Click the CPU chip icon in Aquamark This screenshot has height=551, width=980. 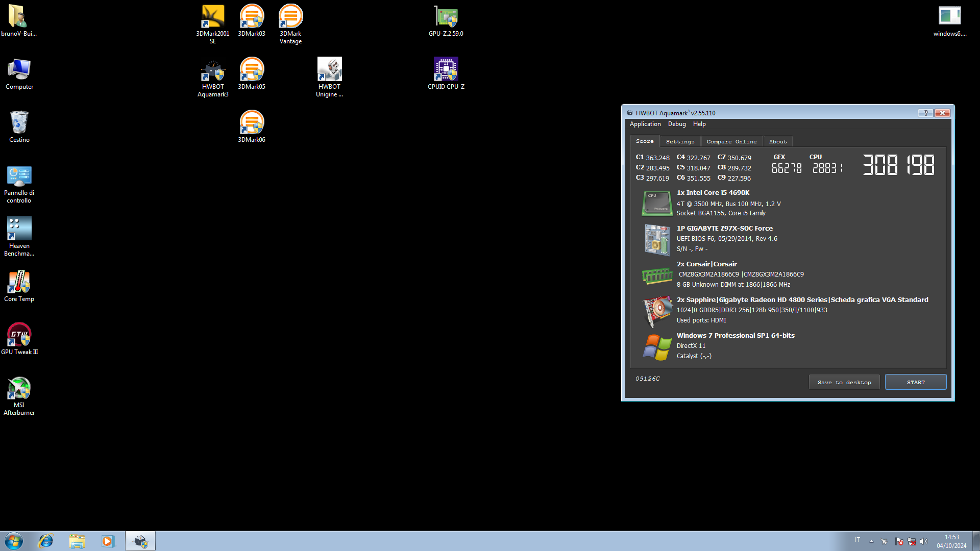pos(657,204)
